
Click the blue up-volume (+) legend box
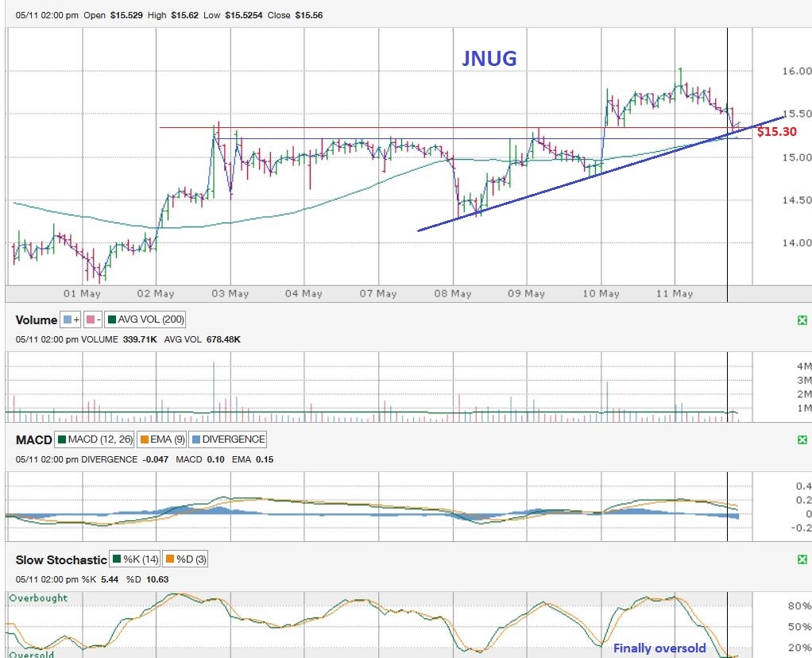tap(72, 319)
